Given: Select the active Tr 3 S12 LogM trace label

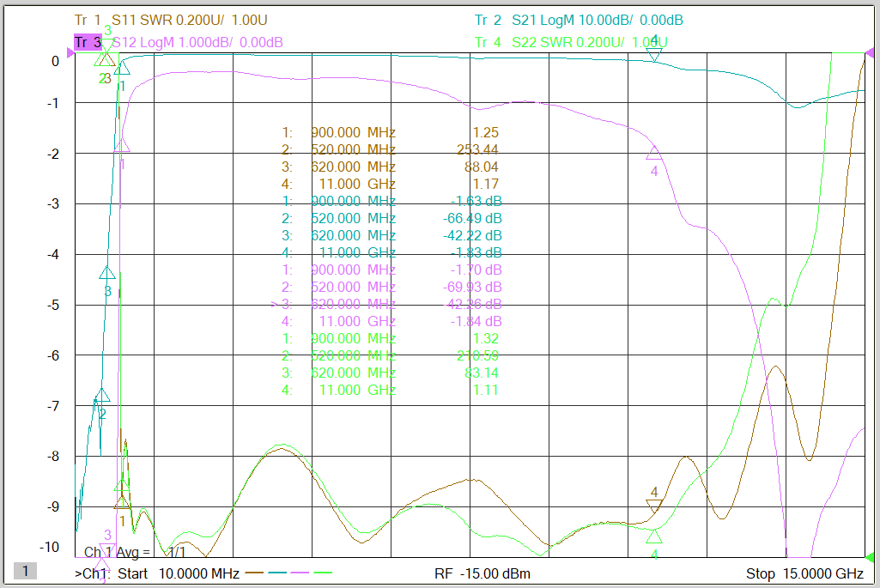Looking at the screenshot, I should pos(179,42).
